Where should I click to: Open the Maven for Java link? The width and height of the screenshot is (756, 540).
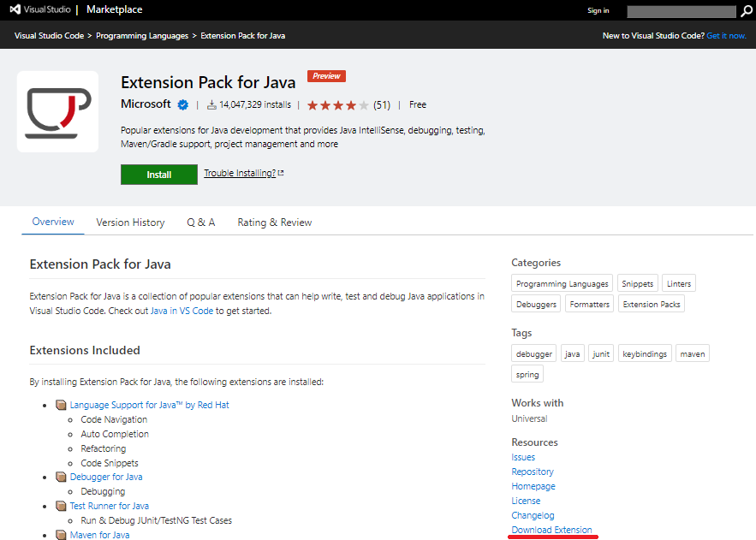(x=100, y=535)
